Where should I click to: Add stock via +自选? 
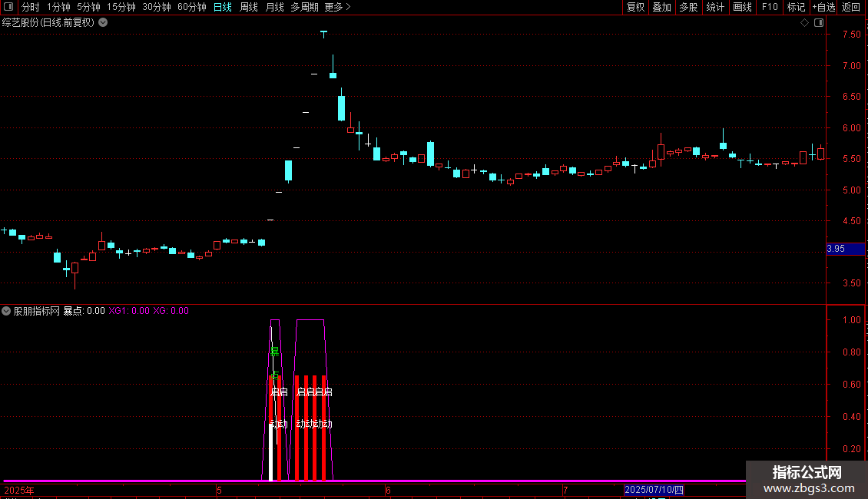coord(823,7)
